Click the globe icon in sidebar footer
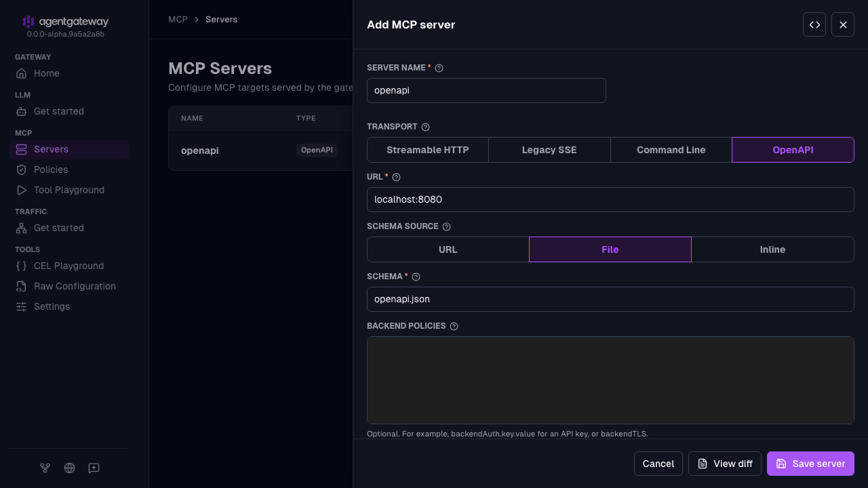Viewport: 868px width, 488px height. [x=69, y=468]
